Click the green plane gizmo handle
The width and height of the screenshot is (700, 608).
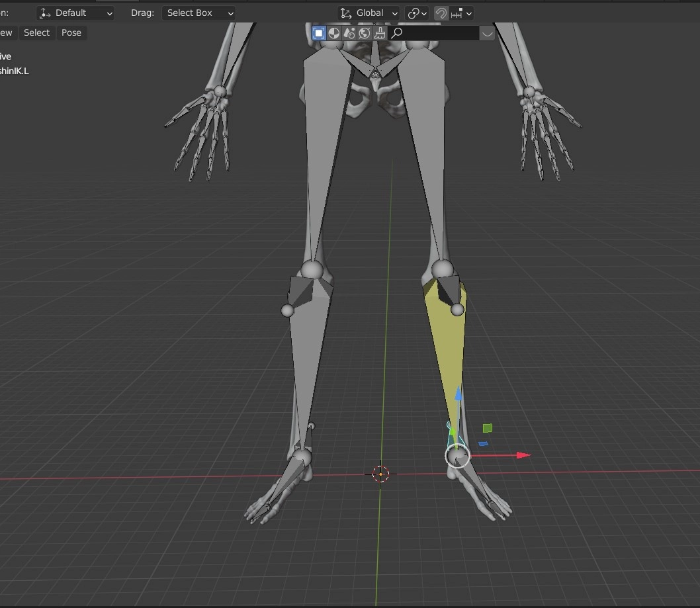(488, 429)
